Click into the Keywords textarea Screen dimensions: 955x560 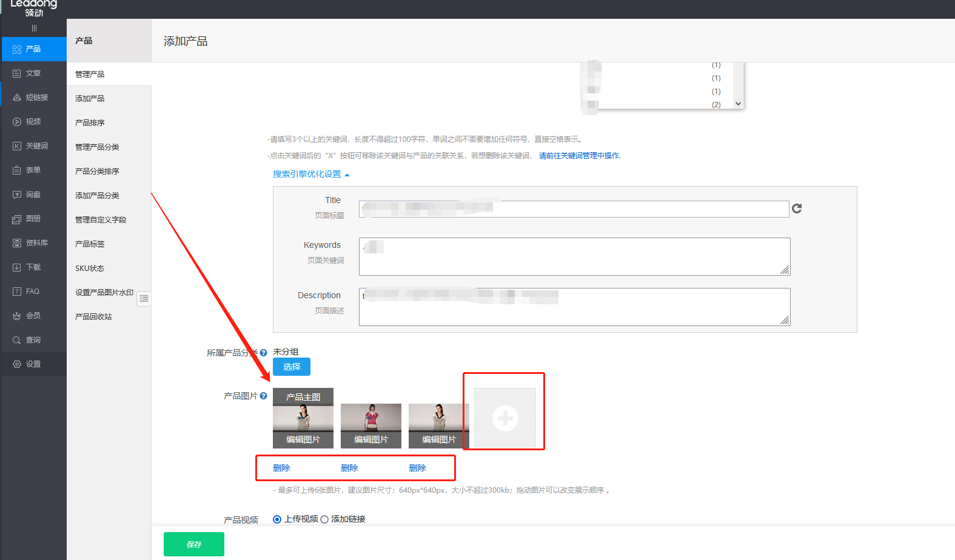574,256
